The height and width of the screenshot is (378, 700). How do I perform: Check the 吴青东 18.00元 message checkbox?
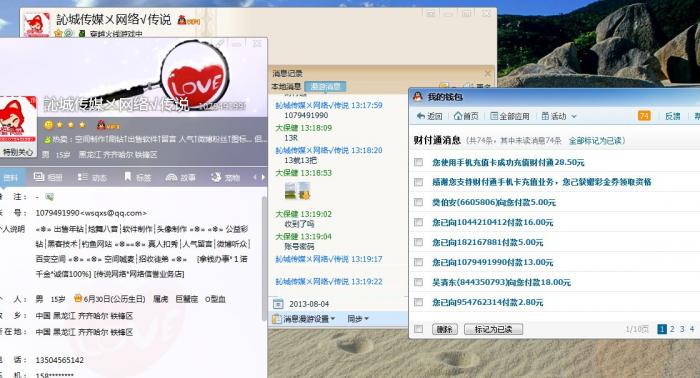(418, 282)
